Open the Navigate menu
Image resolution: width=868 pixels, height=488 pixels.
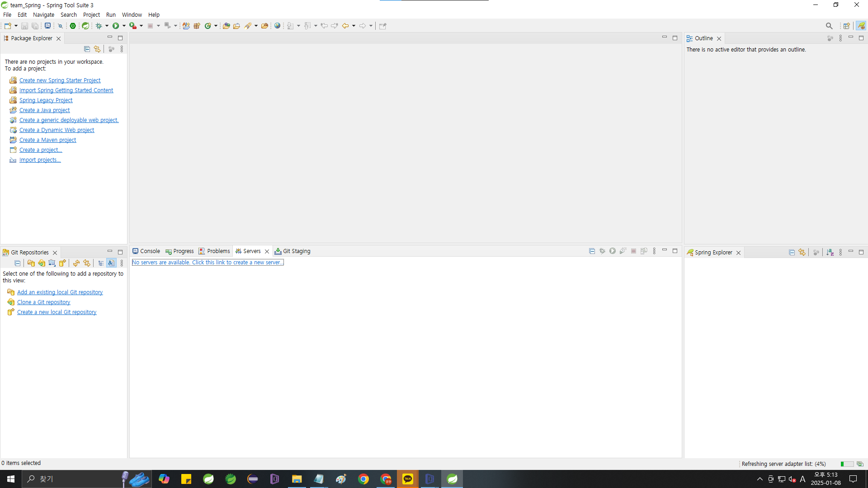tap(43, 14)
